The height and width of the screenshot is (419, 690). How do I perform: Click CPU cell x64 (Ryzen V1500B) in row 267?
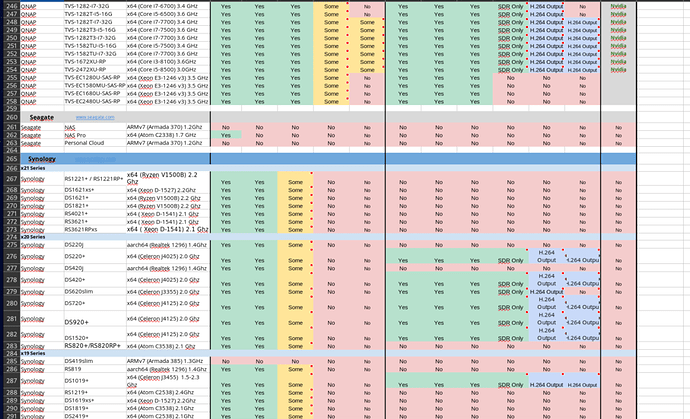pyautogui.click(x=167, y=178)
